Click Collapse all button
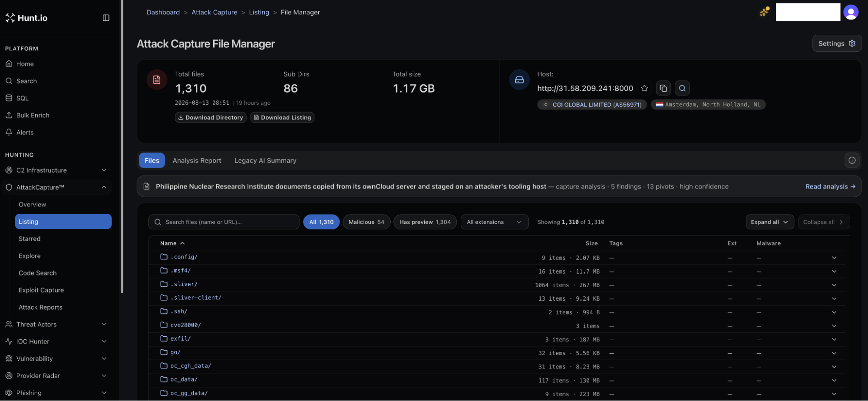This screenshot has width=868, height=401. click(823, 222)
